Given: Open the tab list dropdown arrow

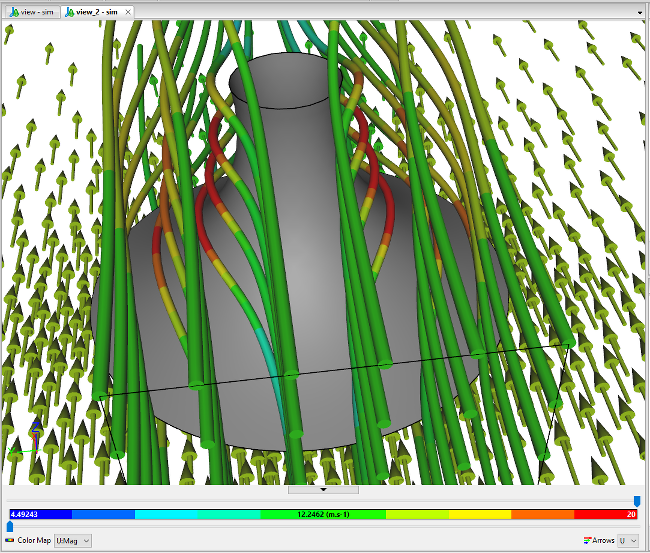Looking at the screenshot, I should 639,11.
